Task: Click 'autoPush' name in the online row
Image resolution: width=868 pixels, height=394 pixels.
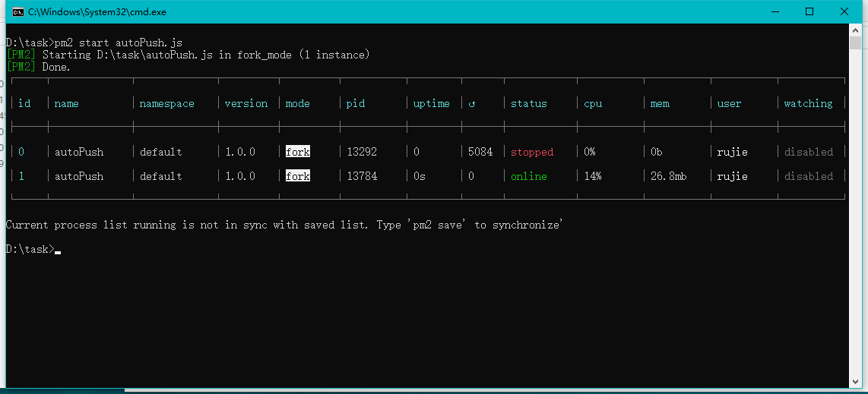Action: tap(78, 176)
